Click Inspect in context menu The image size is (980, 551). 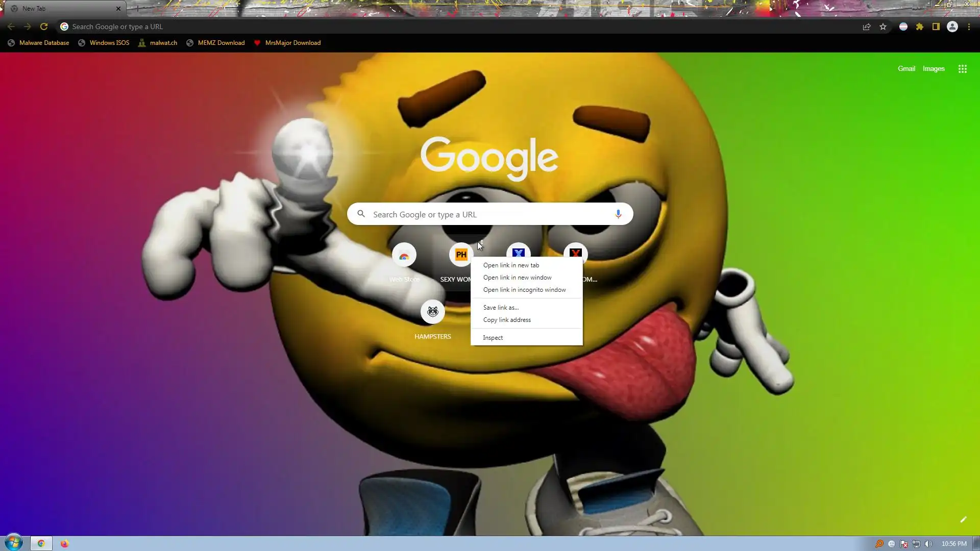493,338
